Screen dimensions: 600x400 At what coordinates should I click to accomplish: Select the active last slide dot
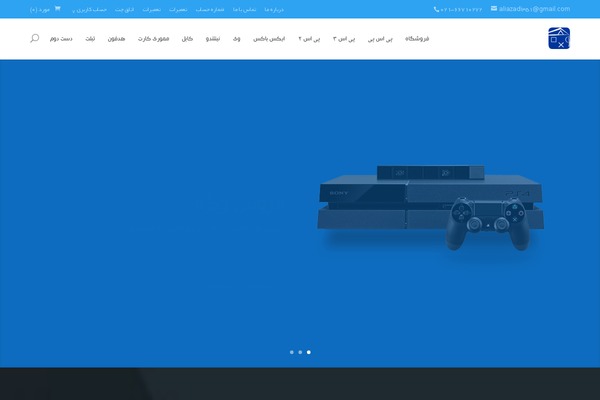pyautogui.click(x=309, y=352)
